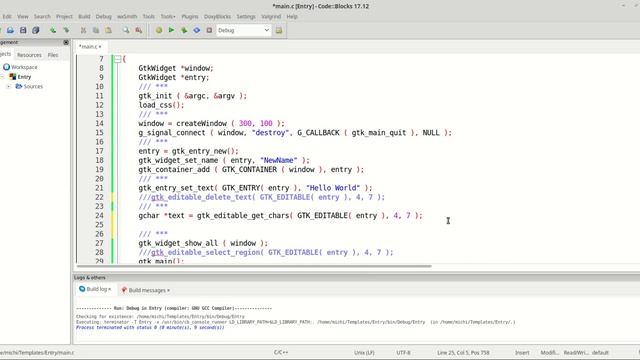Click the "NewName" string on line 18
This screenshot has height=360, width=640.
(279, 160)
